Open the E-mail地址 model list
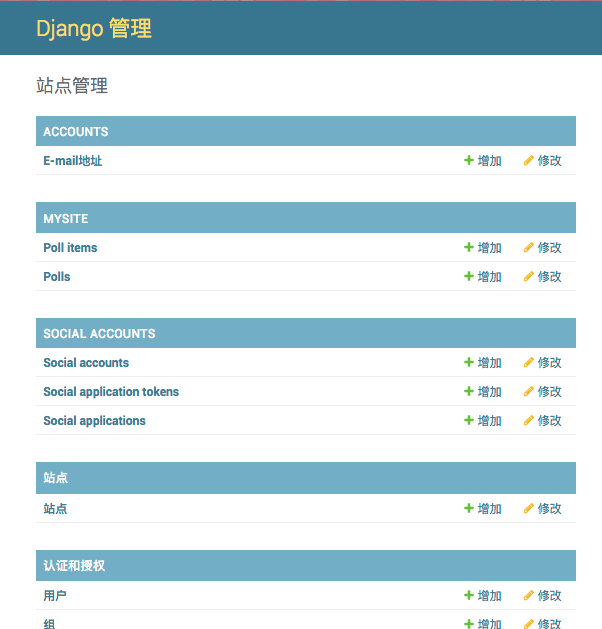 (73, 160)
